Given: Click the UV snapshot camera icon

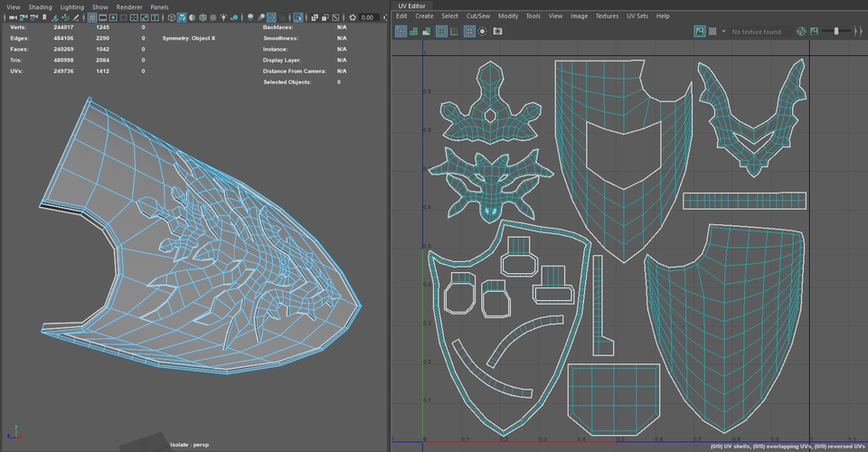Looking at the screenshot, I should tap(497, 31).
